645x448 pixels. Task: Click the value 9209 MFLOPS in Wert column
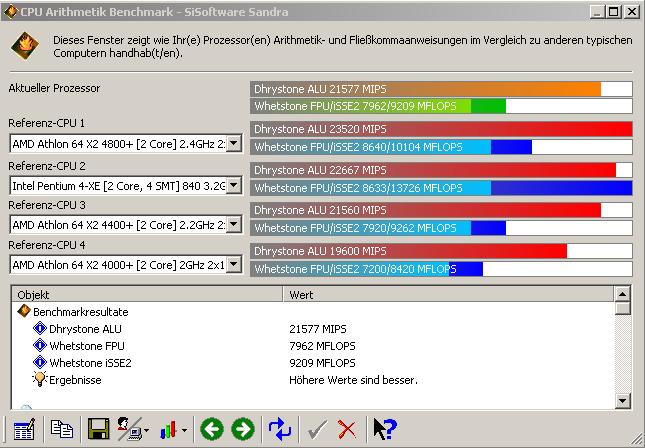pos(322,363)
